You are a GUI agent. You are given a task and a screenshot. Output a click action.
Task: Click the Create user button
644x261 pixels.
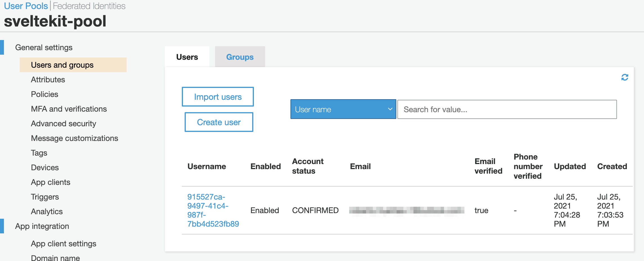point(219,122)
